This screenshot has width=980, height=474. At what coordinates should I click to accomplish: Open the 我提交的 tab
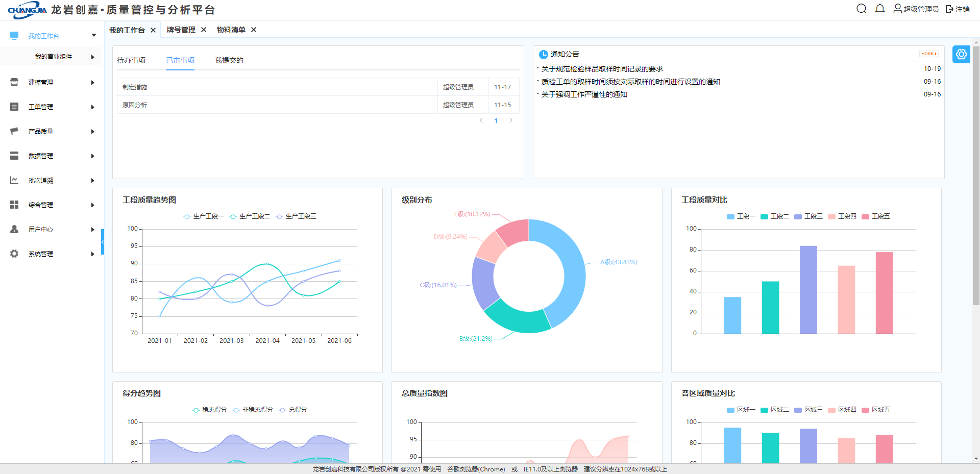(x=229, y=60)
